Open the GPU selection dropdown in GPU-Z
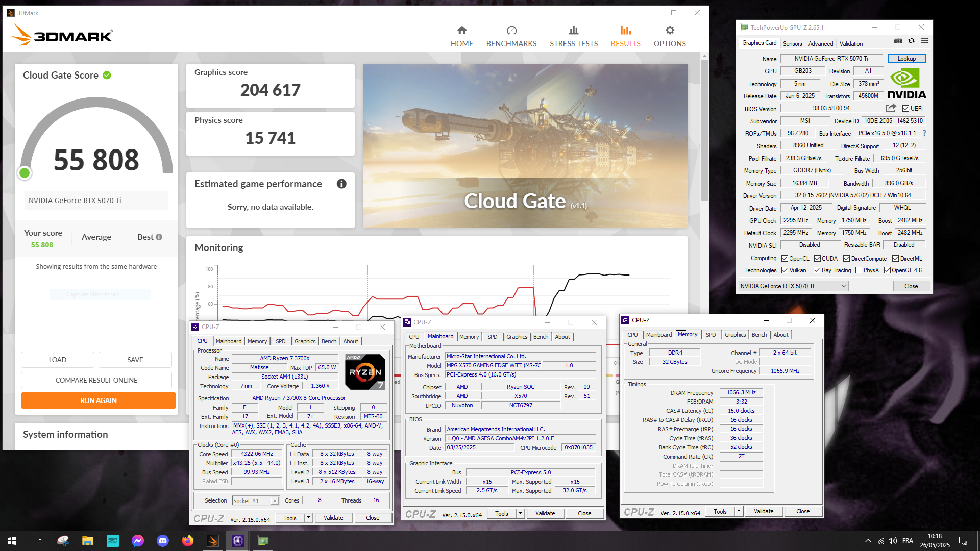This screenshot has width=980, height=551. point(793,286)
